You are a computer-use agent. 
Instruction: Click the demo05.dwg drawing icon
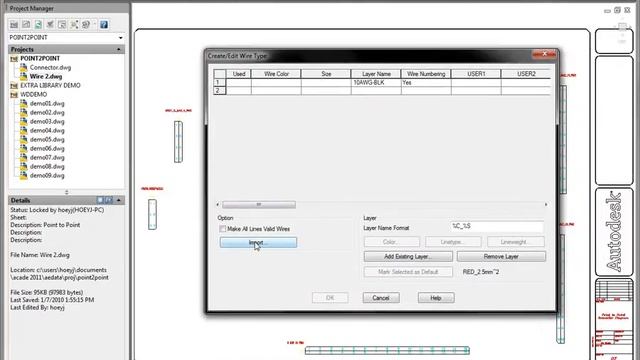point(24,139)
